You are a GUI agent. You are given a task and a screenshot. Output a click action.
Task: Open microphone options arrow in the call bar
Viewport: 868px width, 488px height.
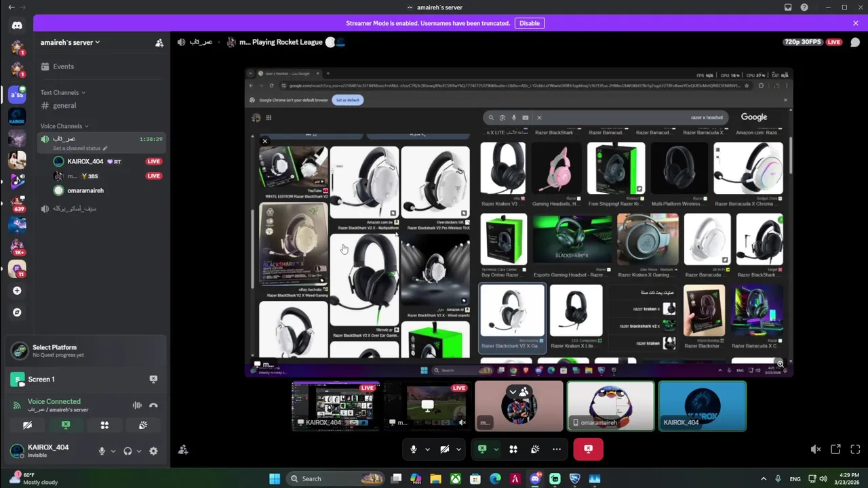(427, 449)
